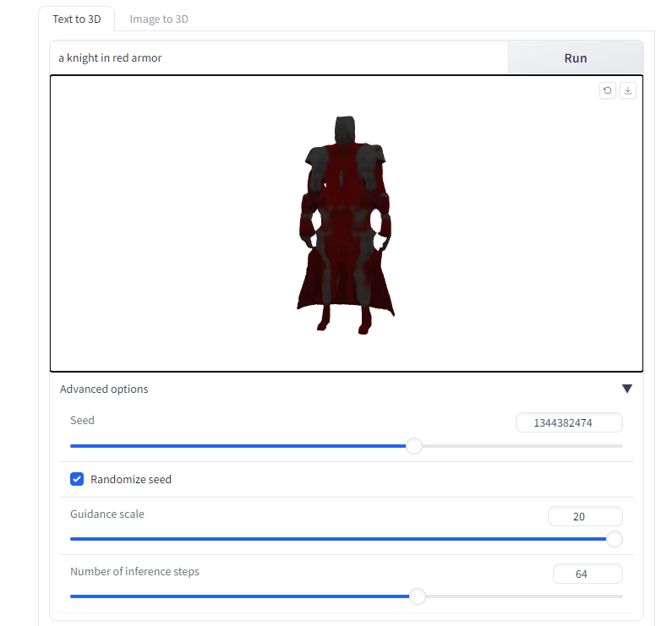The image size is (672, 626).
Task: Click the Run button
Action: (x=576, y=57)
